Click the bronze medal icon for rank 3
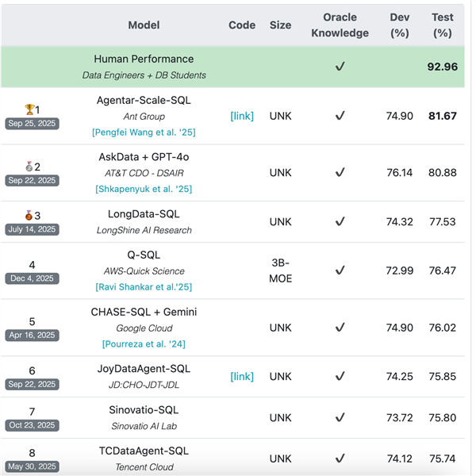This screenshot has height=476, width=476. [x=29, y=215]
